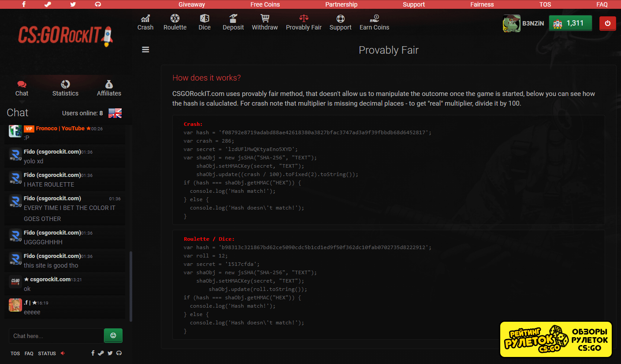Click headset icon in top red bar
Screen dimensions: 621x364
(98, 4)
